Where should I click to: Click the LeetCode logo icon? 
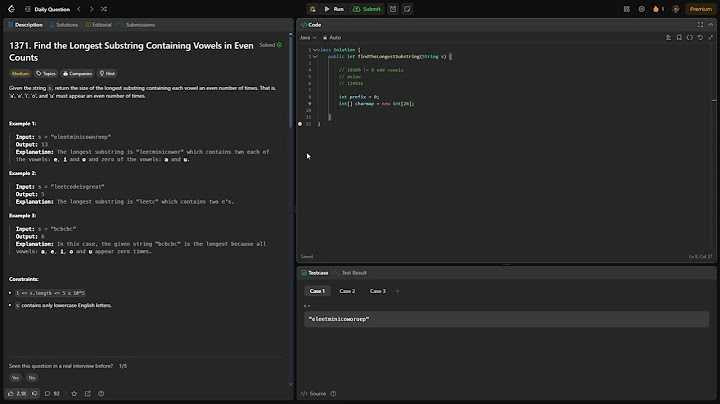11,9
